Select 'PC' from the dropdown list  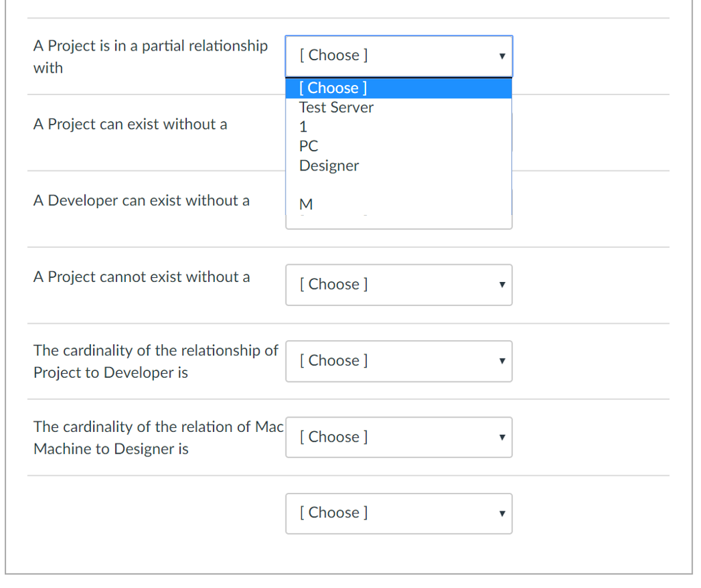399,146
